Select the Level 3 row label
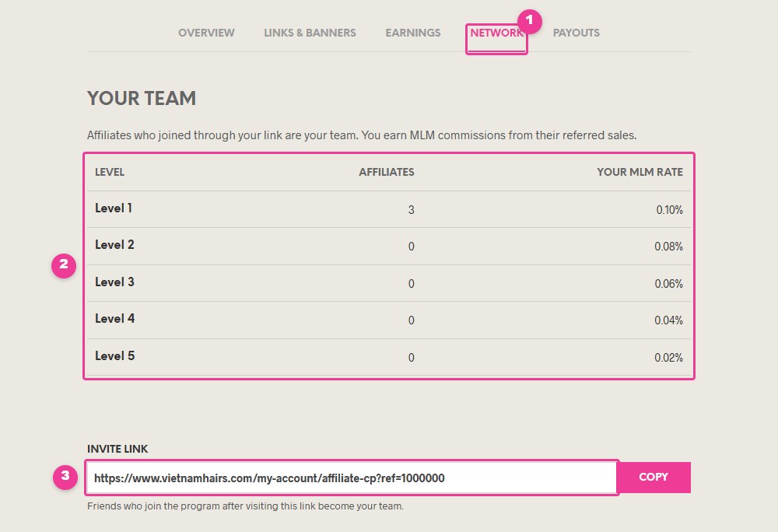 click(x=114, y=282)
